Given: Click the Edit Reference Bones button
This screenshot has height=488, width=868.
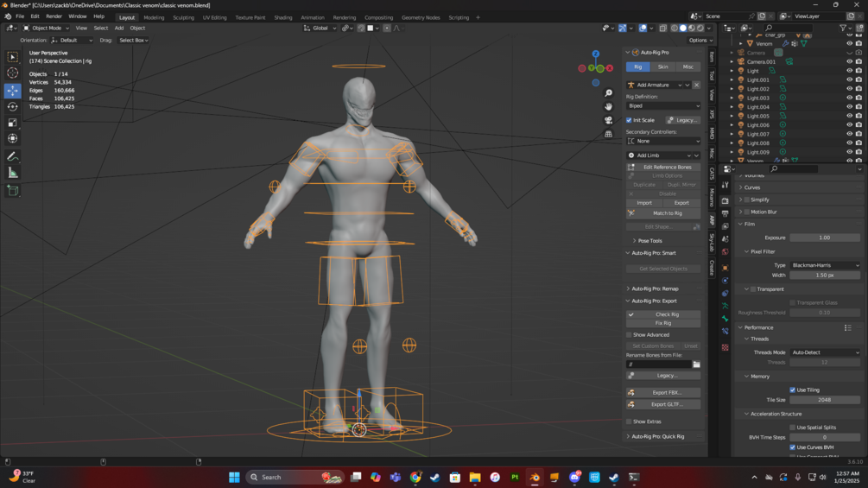Looking at the screenshot, I should [663, 167].
